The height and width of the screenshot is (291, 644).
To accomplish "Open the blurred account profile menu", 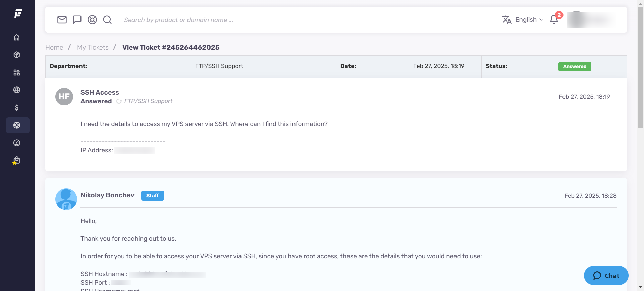I will (591, 20).
